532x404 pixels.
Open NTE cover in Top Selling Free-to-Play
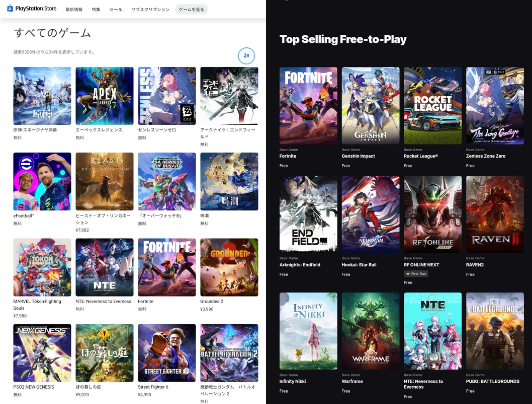(x=433, y=331)
